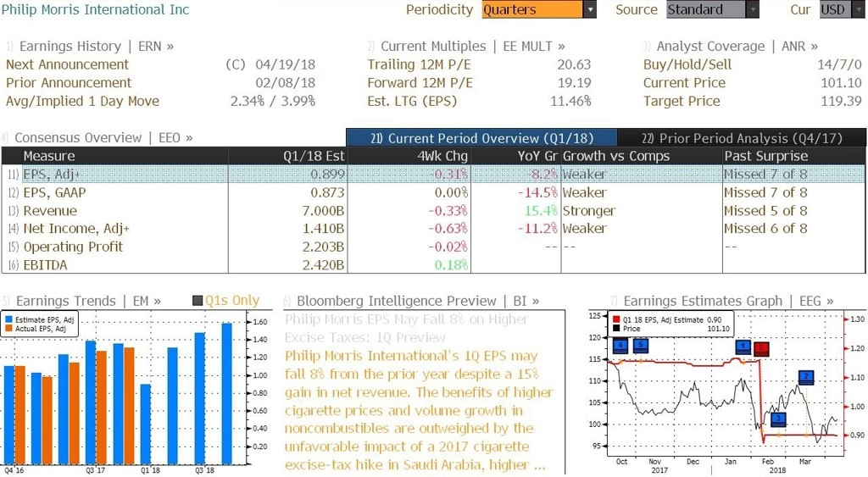Select the Revenue measure row
Image resolution: width=868 pixels, height=477 pixels.
tap(433, 211)
